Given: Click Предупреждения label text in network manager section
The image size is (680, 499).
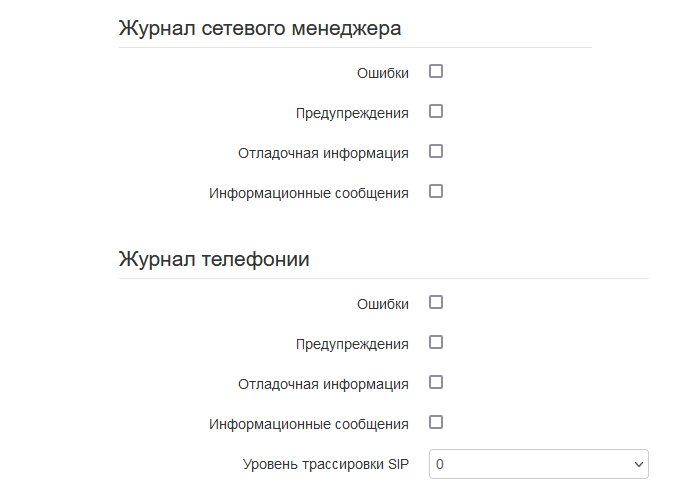Looking at the screenshot, I should (351, 113).
